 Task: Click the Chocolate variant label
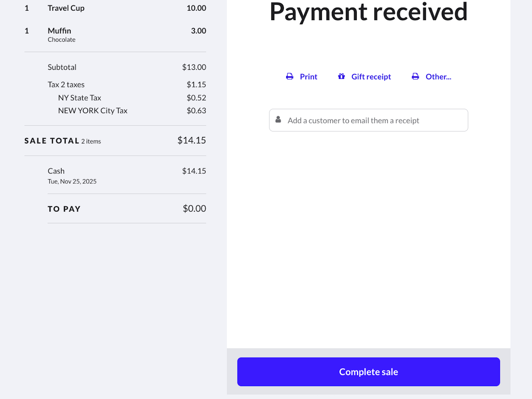pos(62,39)
